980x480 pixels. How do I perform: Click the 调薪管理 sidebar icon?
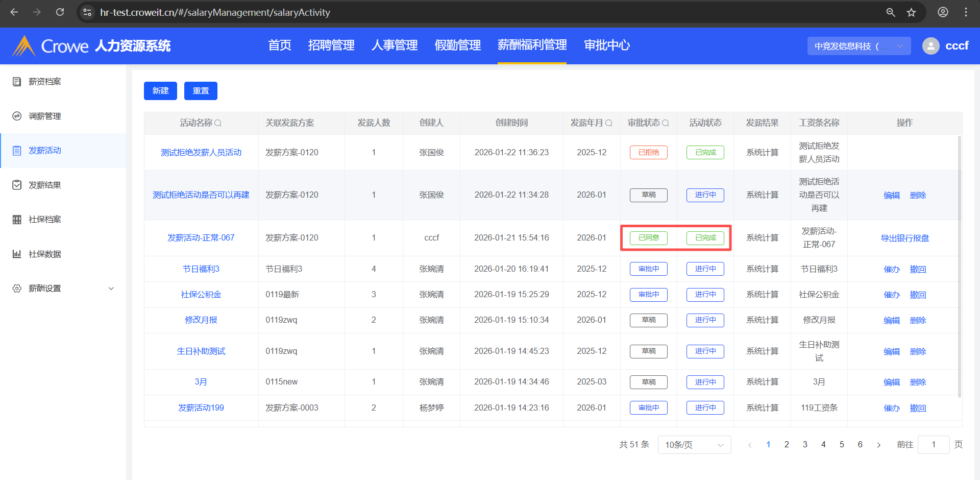point(17,116)
